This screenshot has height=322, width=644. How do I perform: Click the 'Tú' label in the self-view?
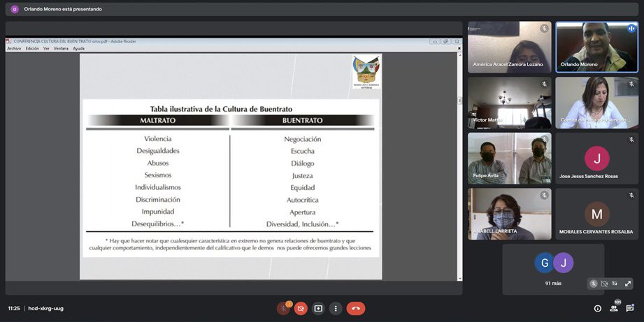615,284
